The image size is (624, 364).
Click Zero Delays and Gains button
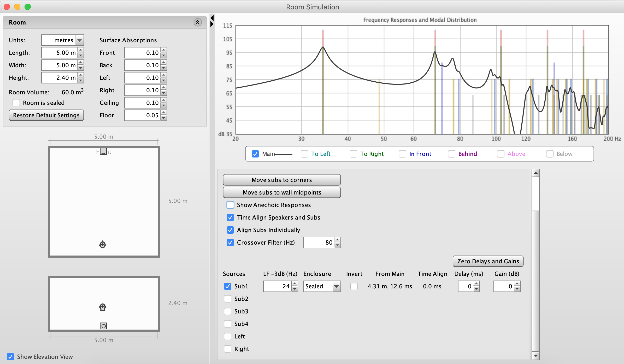488,261
